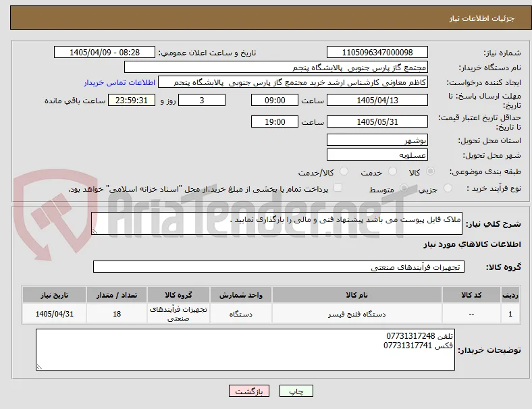Screen dimensions: 532x409
Task: Click the نام کالا column header
Action: [357, 295]
